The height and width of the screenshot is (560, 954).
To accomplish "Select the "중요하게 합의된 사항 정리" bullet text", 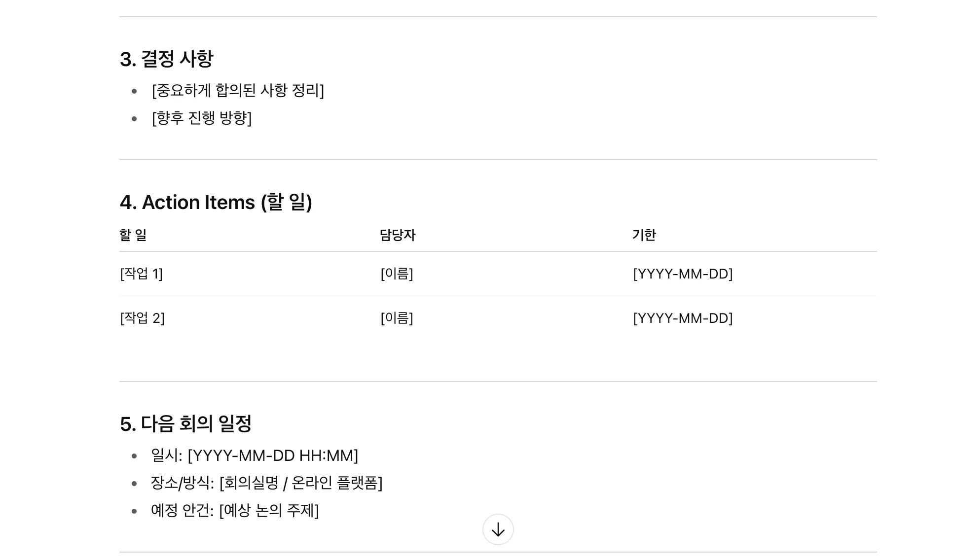I will (x=238, y=91).
